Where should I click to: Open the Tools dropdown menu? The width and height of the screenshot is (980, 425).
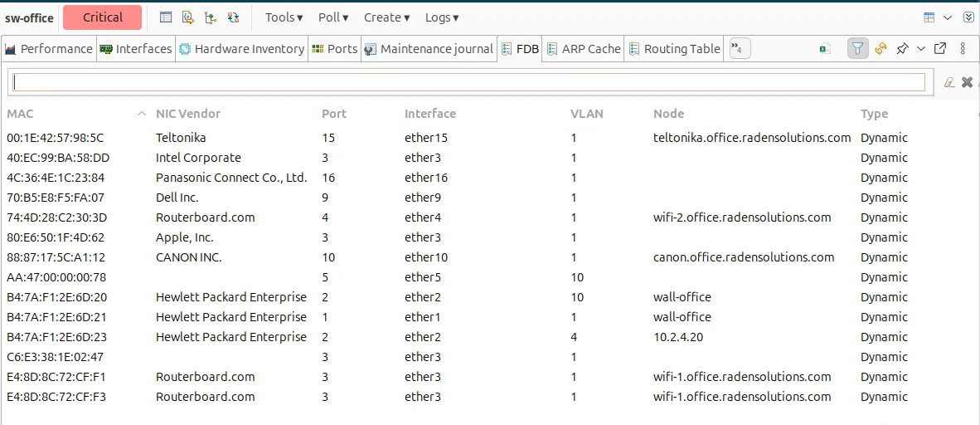click(x=284, y=17)
